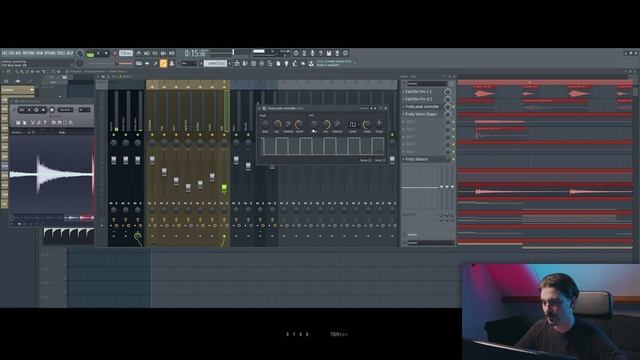The image size is (640, 360).
Task: Toggle Fruity peak controller slot enable LED
Action: pyautogui.click(x=453, y=107)
